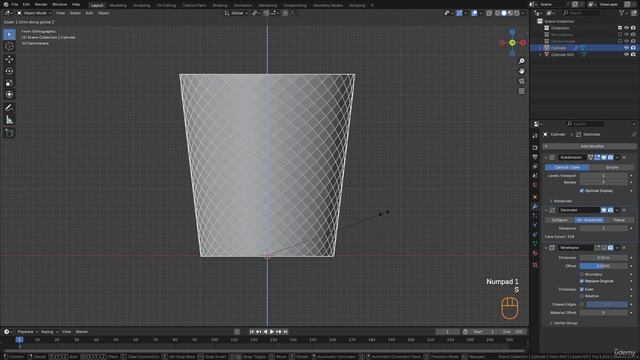Select the Add Cube tool
The image size is (640, 360).
9,133
